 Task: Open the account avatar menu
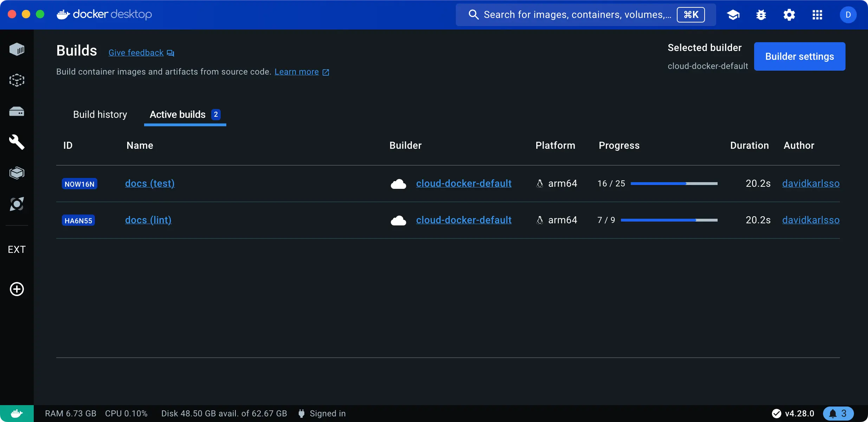848,15
